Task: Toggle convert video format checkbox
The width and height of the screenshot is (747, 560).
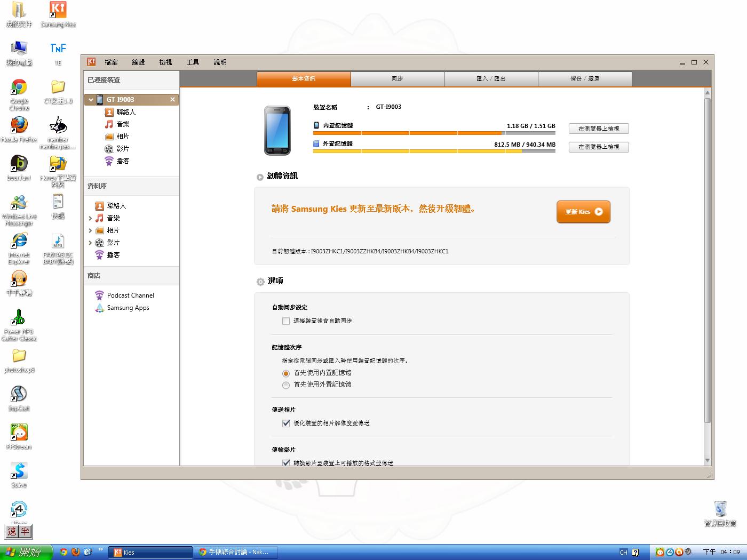Action: (286, 462)
